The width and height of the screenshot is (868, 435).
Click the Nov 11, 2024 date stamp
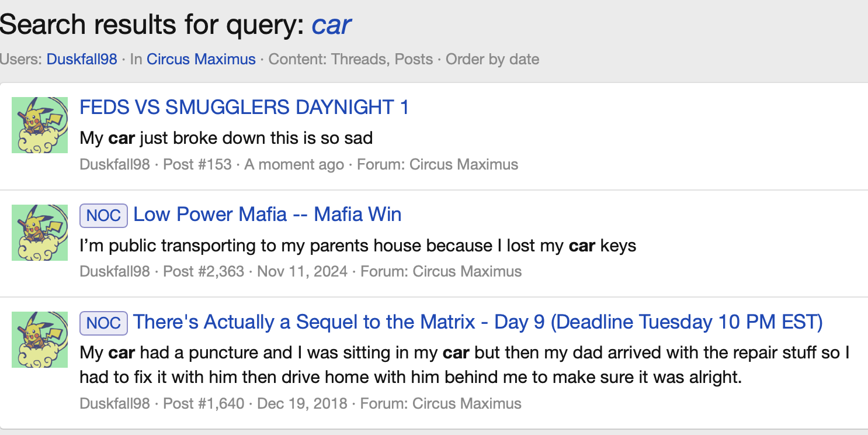pos(302,271)
